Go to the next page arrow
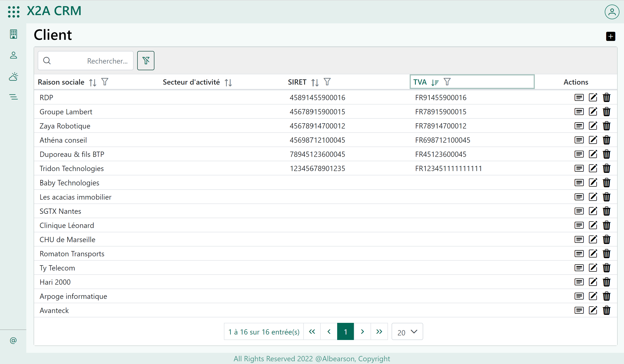Image resolution: width=624 pixels, height=364 pixels. click(362, 332)
